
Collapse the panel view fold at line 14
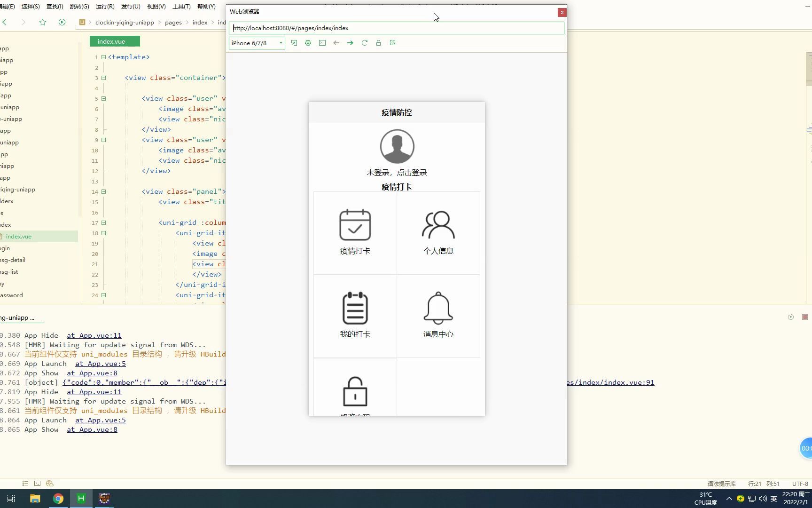pos(104,191)
